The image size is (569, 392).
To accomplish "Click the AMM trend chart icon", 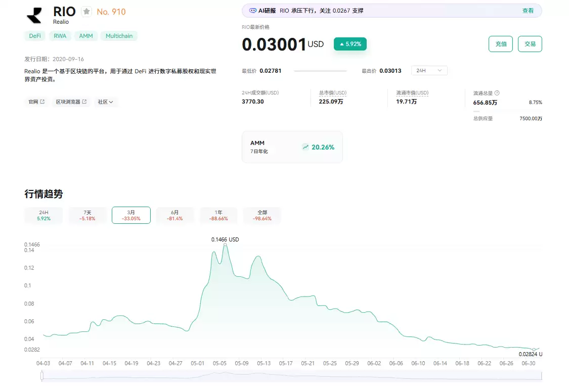I will pyautogui.click(x=305, y=146).
